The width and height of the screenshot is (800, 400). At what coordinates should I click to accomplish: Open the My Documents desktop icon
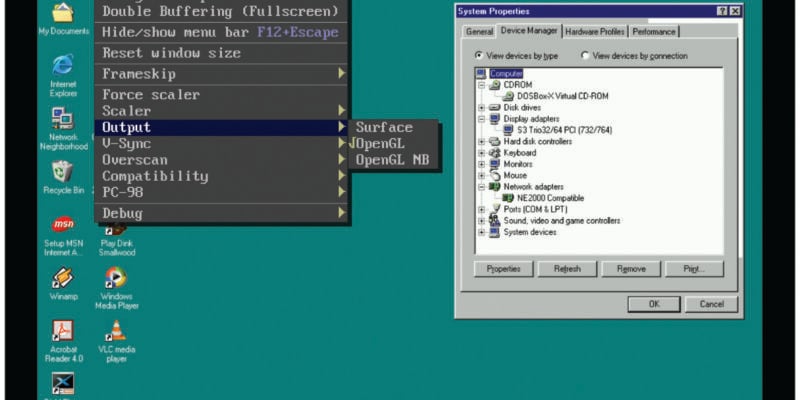pyautogui.click(x=63, y=13)
